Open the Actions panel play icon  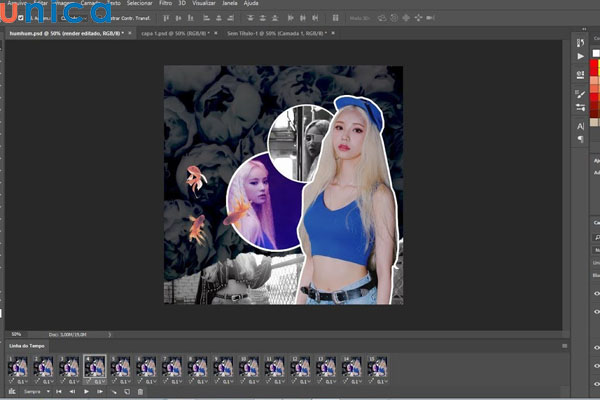point(580,56)
